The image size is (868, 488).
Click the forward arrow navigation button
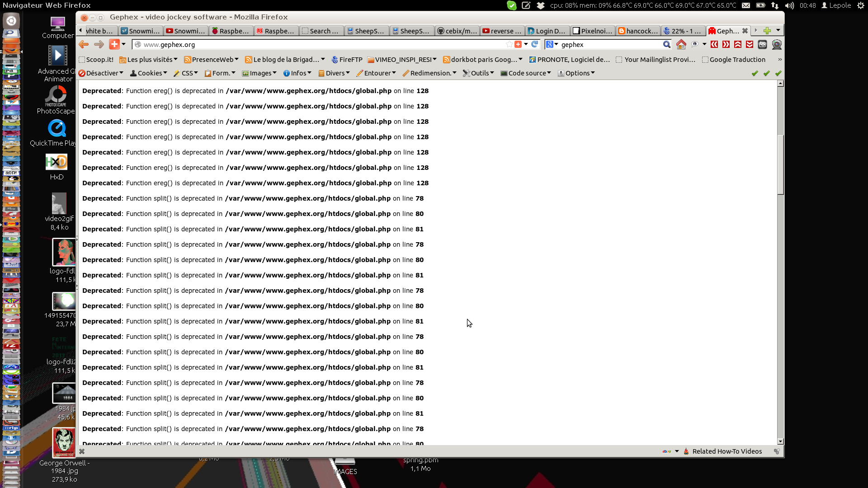[x=99, y=44]
